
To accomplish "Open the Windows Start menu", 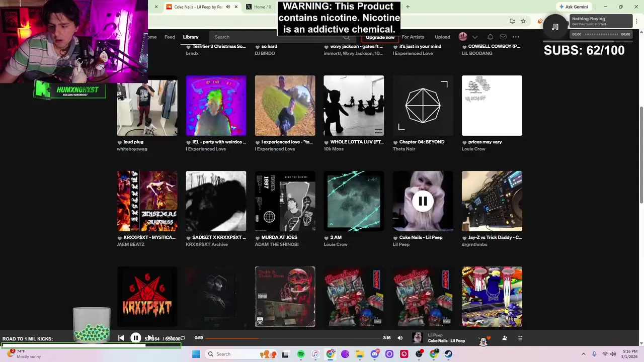I will coord(196,354).
